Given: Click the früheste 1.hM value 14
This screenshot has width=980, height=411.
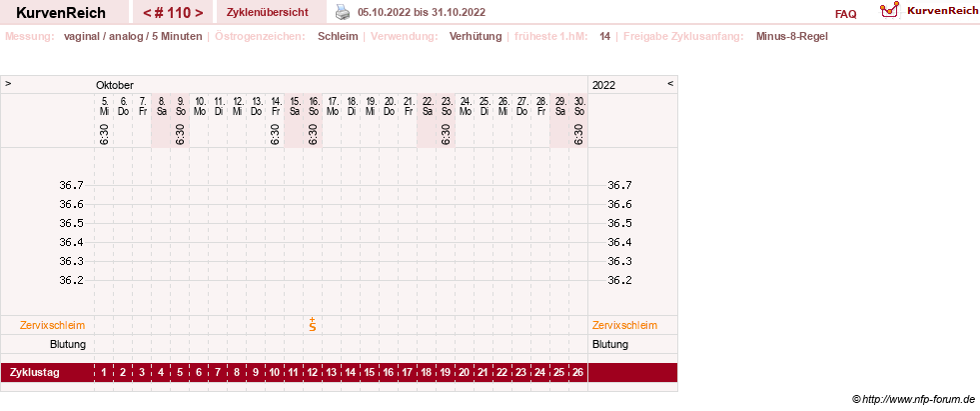Looking at the screenshot, I should tap(604, 36).
